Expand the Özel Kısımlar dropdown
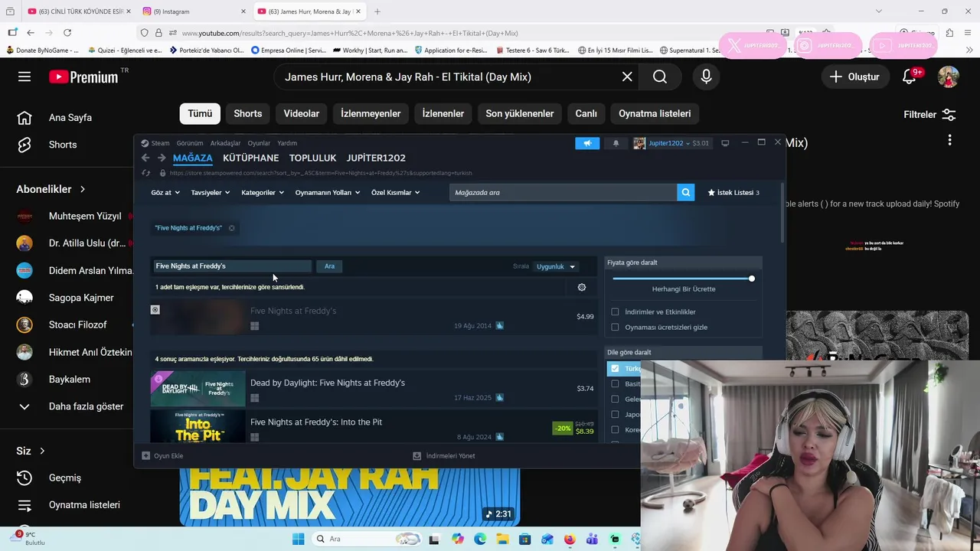Screen dimensions: 980x551 [395, 193]
